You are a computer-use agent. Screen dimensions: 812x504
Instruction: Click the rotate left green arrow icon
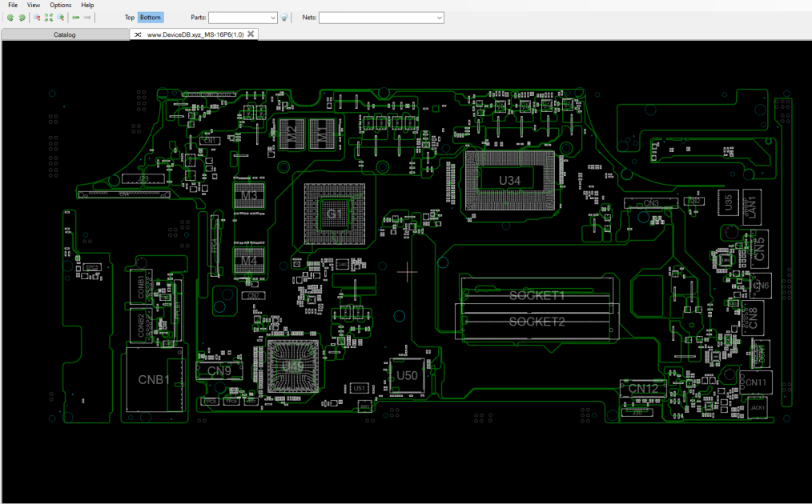pos(10,18)
